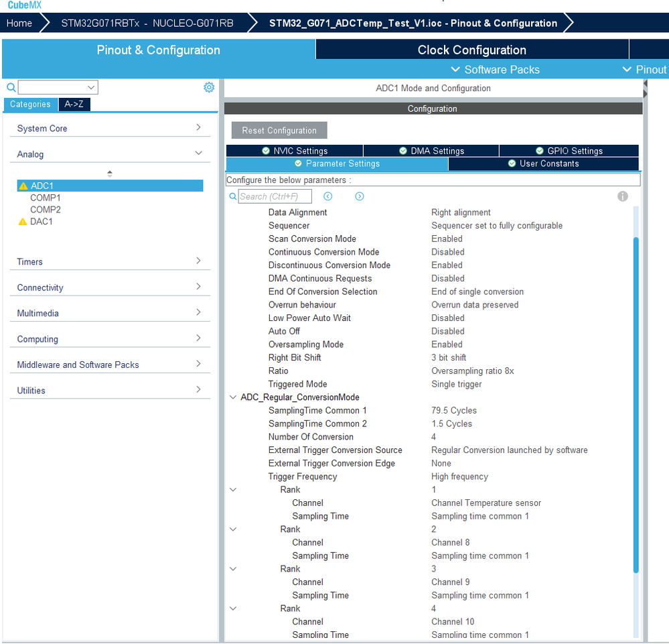
Task: Click '1.5 Cycles' SamplingTime Common 2 value
Action: [452, 424]
